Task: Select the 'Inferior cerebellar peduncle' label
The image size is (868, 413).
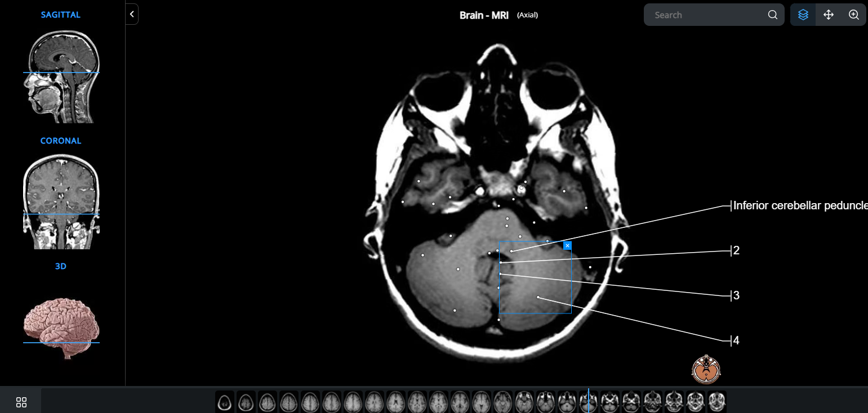Action: (800, 205)
